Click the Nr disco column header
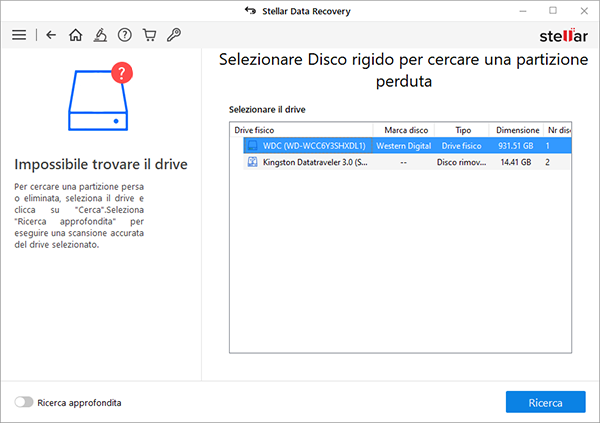 558,130
